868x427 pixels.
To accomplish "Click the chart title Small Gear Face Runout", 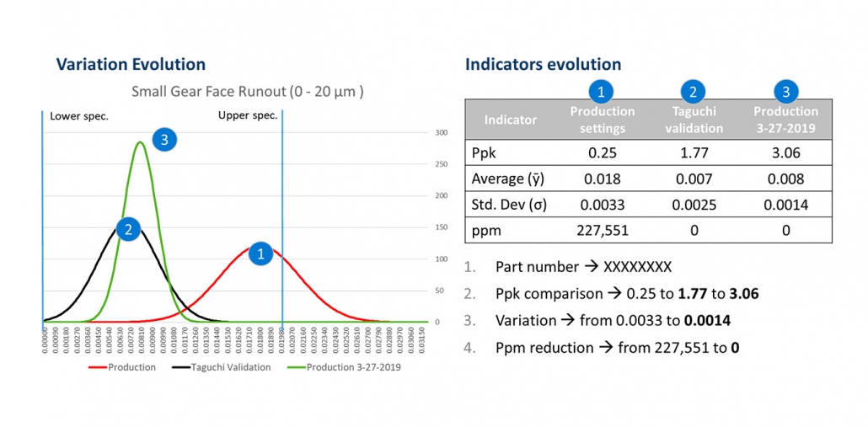I will pos(247,91).
